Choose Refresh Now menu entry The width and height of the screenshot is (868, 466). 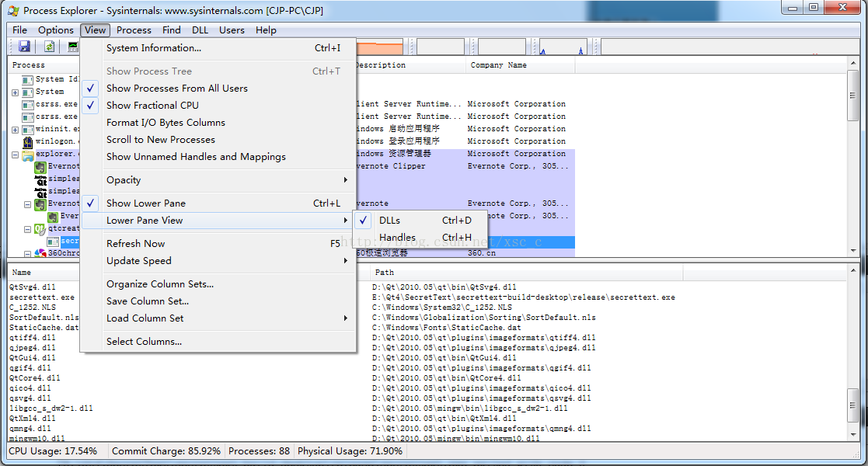[218, 244]
